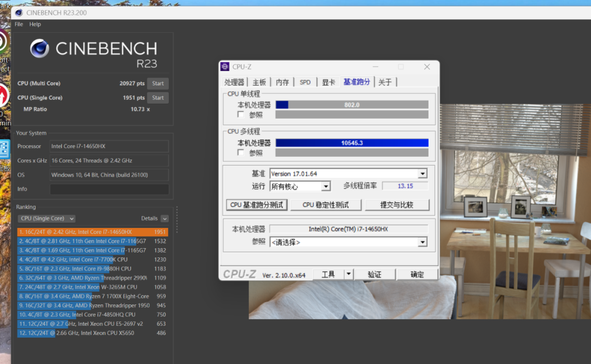Open the 运行 所有核心 dropdown
The width and height of the screenshot is (591, 364).
326,186
